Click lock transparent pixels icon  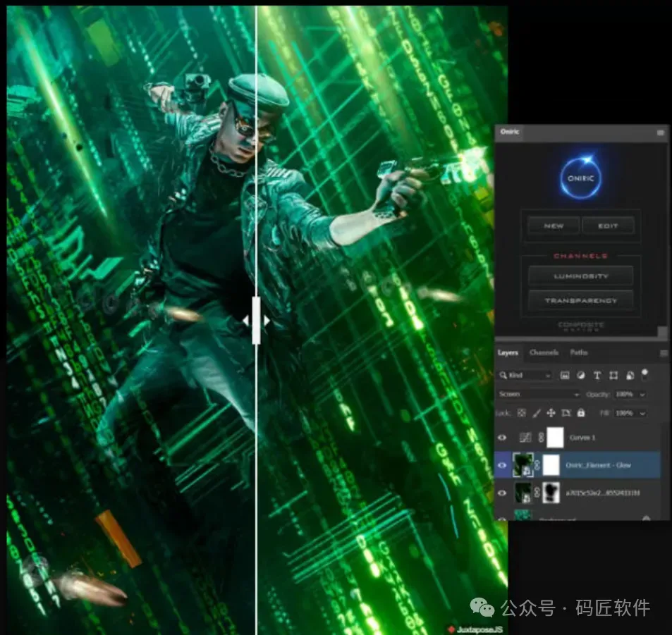coord(521,413)
